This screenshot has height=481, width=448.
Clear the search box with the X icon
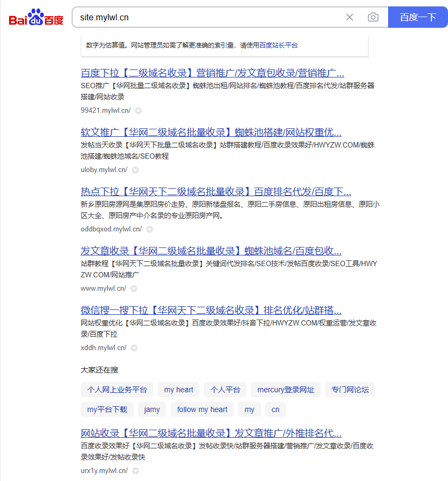[x=350, y=17]
